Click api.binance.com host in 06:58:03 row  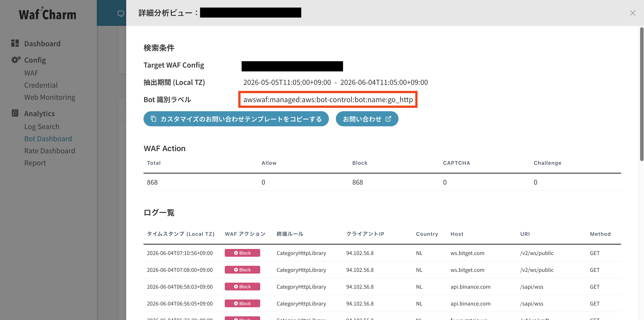tap(470, 287)
